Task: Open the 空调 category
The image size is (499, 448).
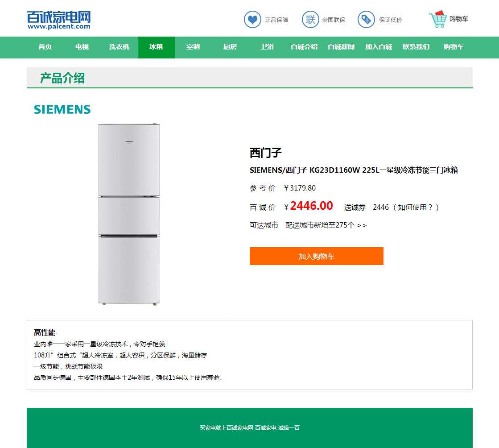Action: [193, 47]
